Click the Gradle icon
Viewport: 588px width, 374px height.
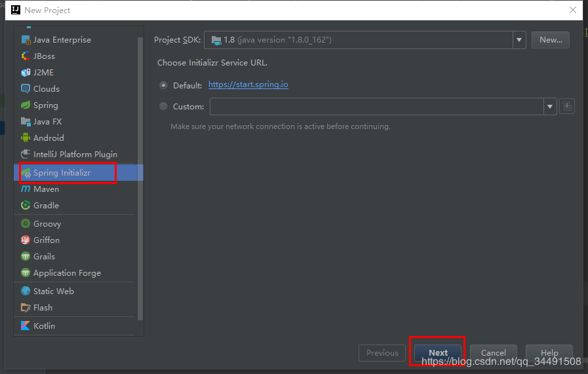[x=26, y=206]
